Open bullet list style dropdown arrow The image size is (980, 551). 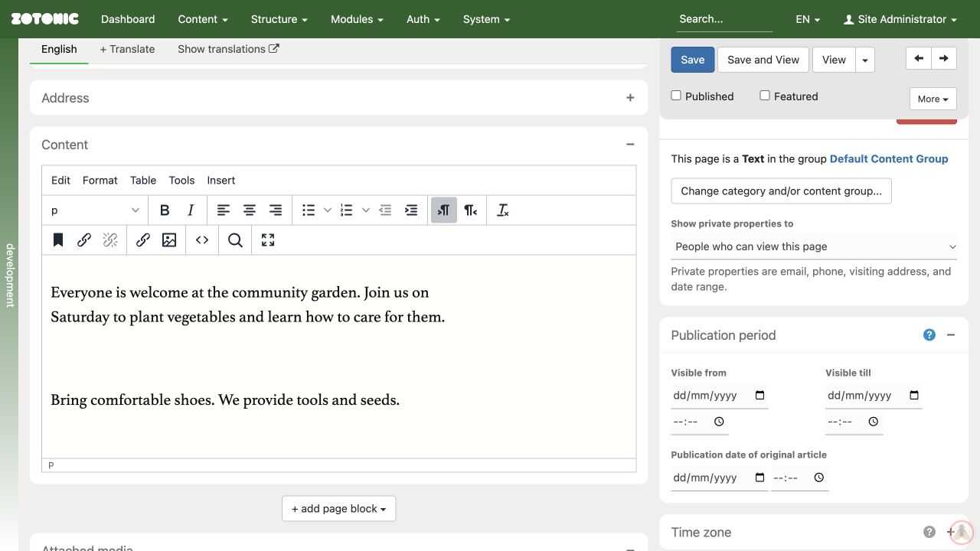coord(328,210)
